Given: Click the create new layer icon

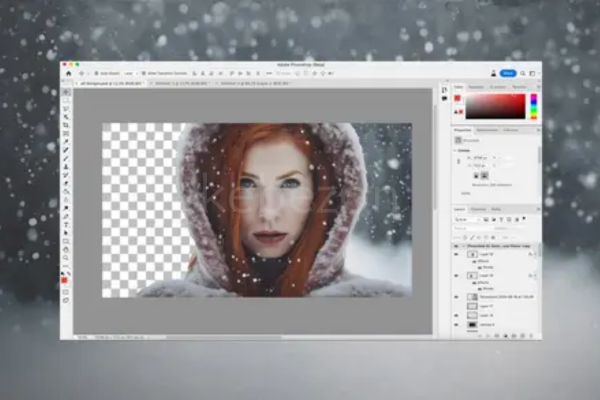Looking at the screenshot, I should pyautogui.click(x=522, y=336).
